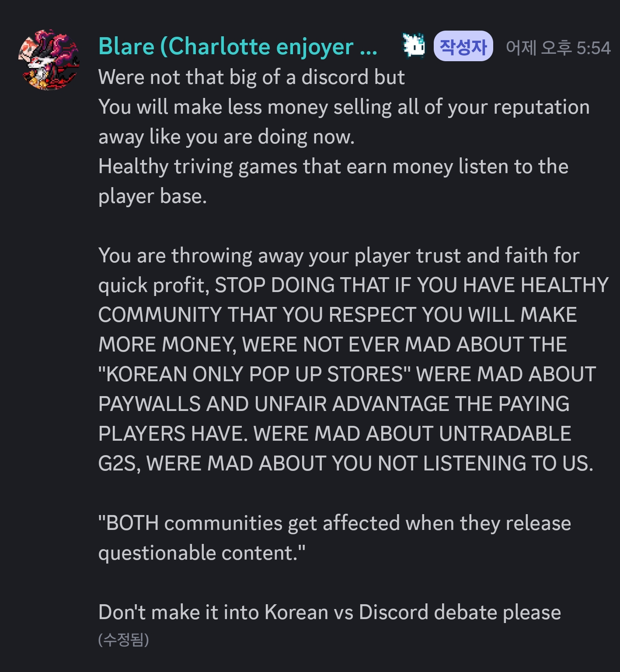The height and width of the screenshot is (672, 620).
Task: Click the pixel creature role icon beside username
Action: 414,45
